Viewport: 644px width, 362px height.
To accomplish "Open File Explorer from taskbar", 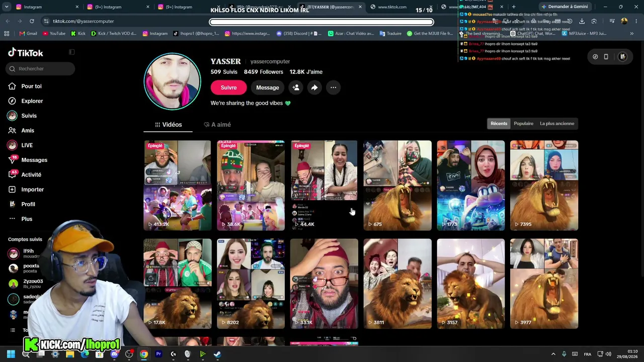I will point(70,354).
